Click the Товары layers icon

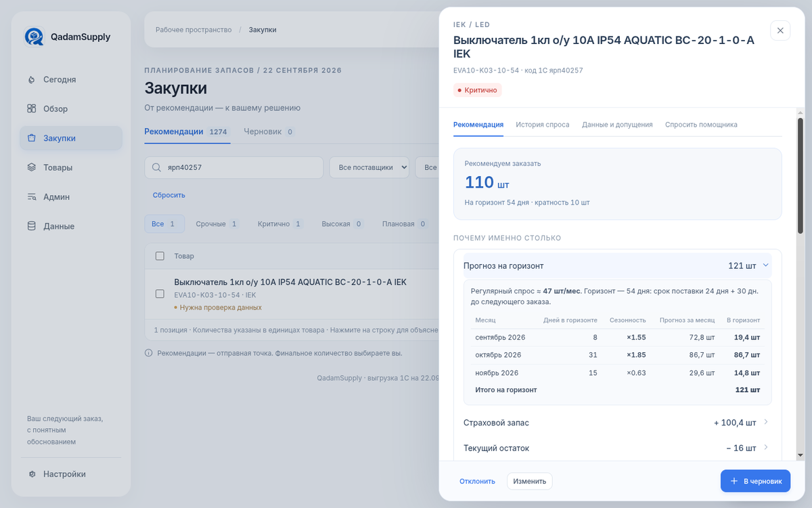pos(31,167)
